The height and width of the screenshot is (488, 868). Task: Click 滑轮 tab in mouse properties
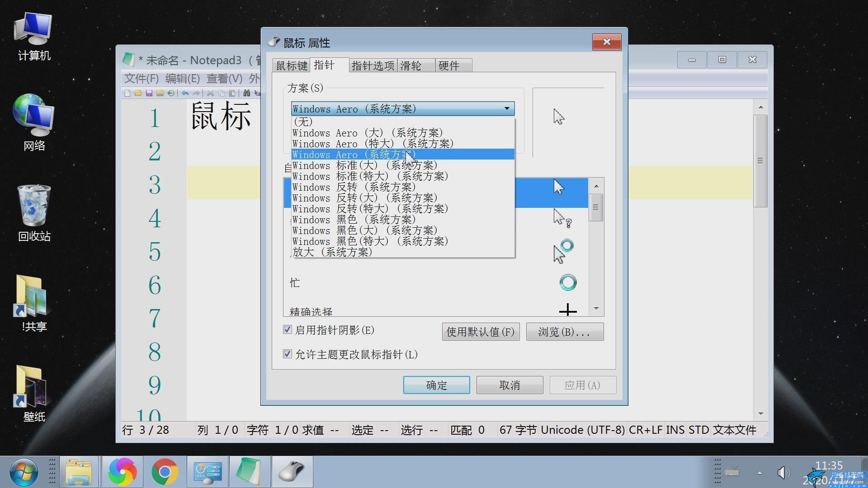click(x=414, y=66)
